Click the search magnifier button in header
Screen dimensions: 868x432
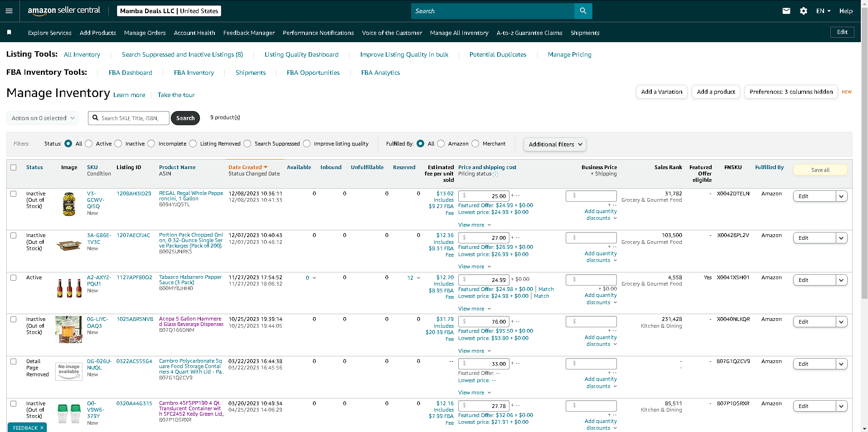click(583, 11)
